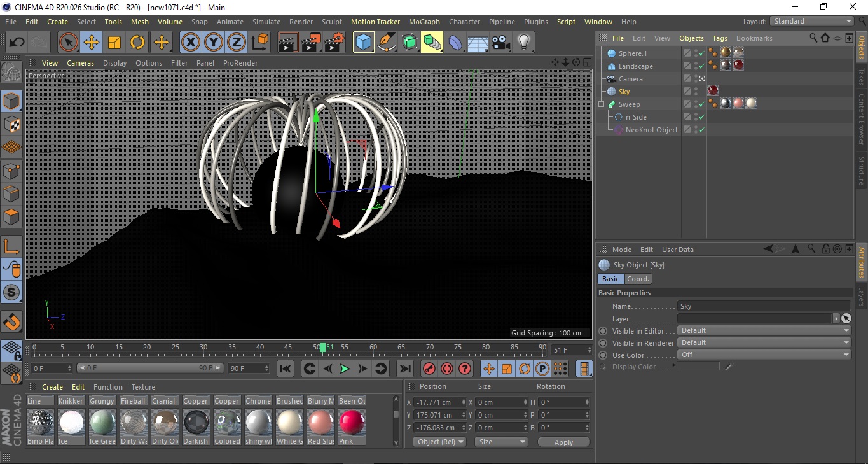Switch to Coord. tab

click(638, 279)
